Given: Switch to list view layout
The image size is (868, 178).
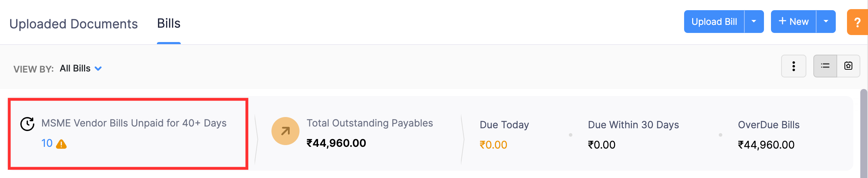Looking at the screenshot, I should pyautogui.click(x=825, y=66).
